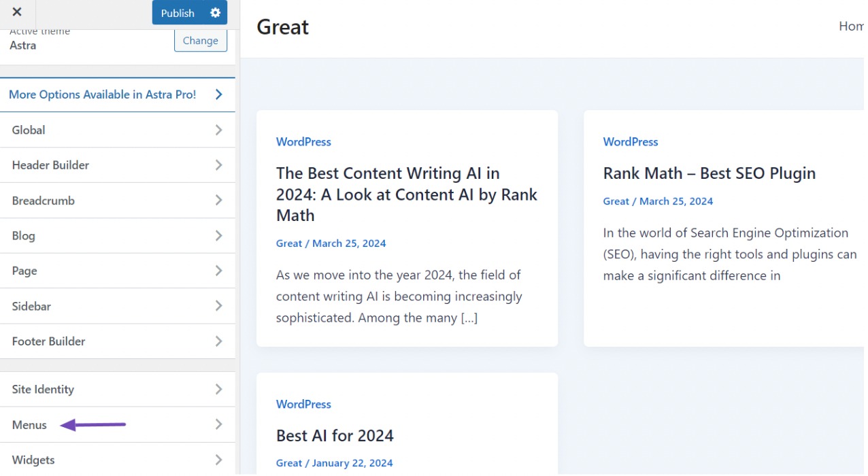Image resolution: width=868 pixels, height=476 pixels.
Task: Click Great author link on Rank Math post
Action: pos(616,201)
